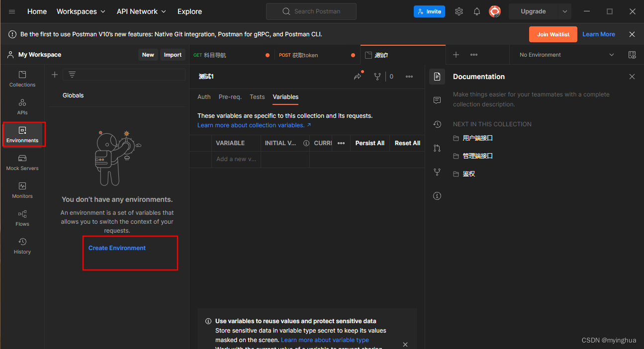
Task: Open Learn more about collection variables link
Action: (254, 125)
